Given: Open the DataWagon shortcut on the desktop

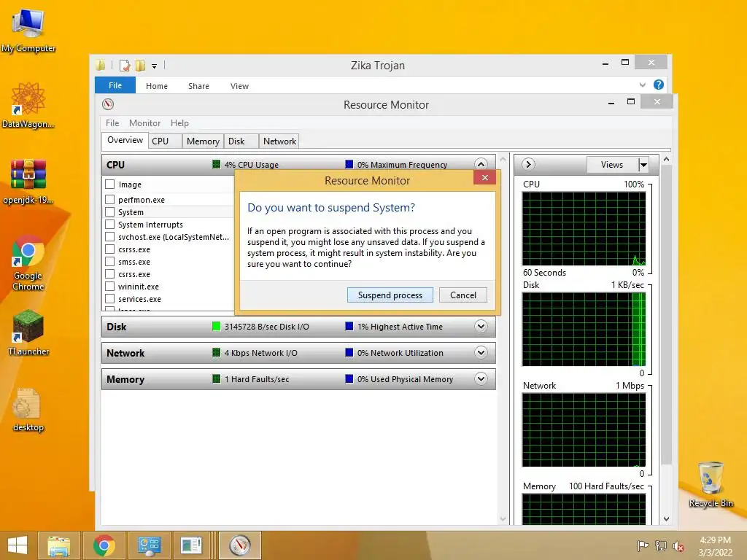Looking at the screenshot, I should (28, 105).
